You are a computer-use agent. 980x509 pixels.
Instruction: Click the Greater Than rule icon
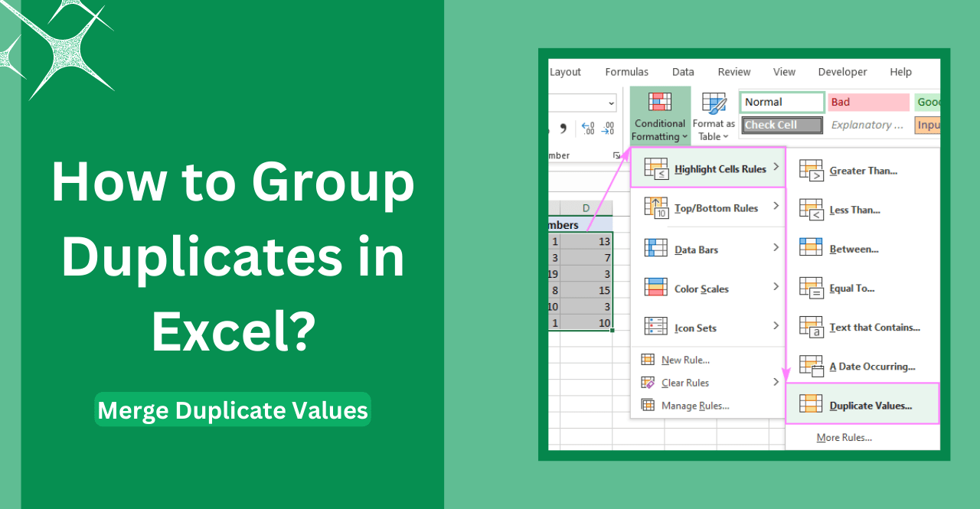pyautogui.click(x=811, y=168)
